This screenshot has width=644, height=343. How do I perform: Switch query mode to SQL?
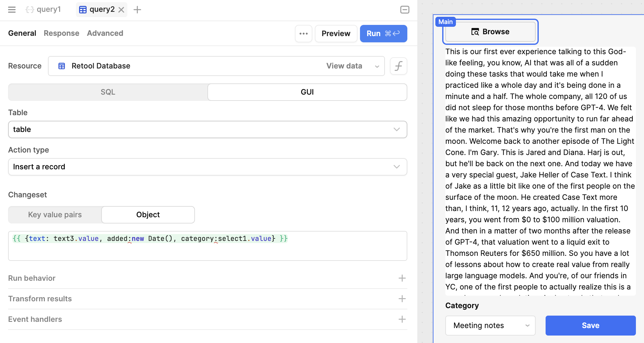click(108, 92)
